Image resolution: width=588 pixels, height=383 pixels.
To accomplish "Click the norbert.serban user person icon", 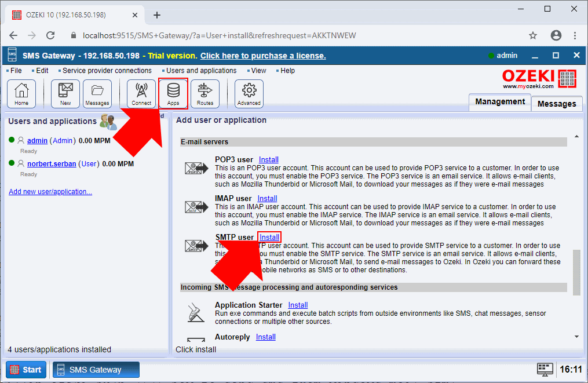I will click(21, 163).
